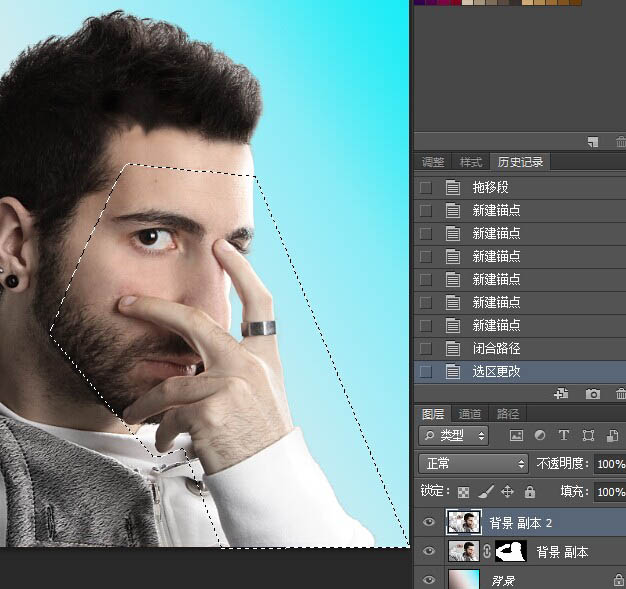Delete current history state with trash icon
The width and height of the screenshot is (626, 589).
click(x=621, y=394)
